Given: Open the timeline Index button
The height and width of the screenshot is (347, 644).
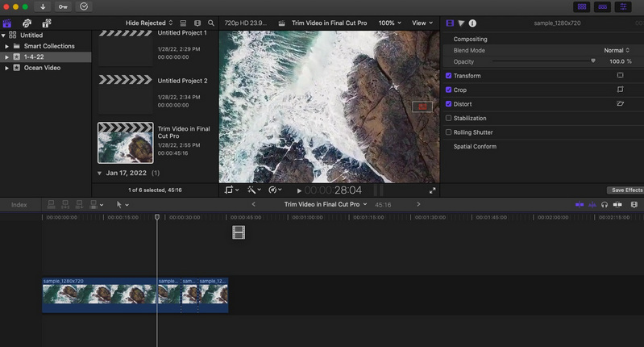Looking at the screenshot, I should point(19,204).
